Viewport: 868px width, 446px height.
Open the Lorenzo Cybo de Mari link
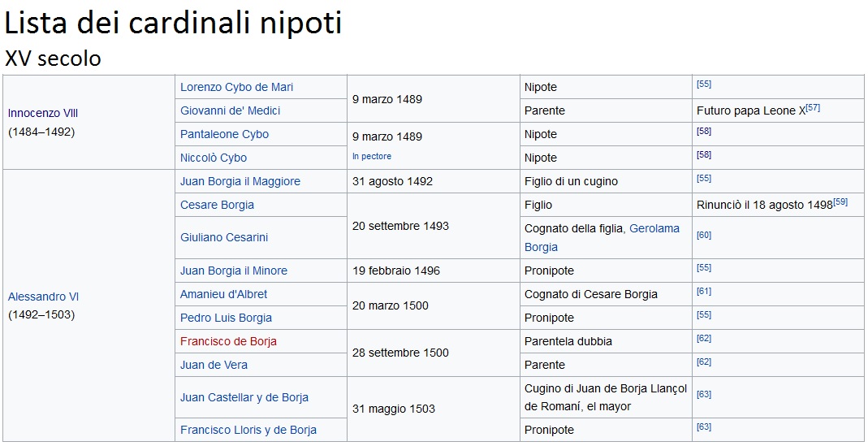[236, 87]
